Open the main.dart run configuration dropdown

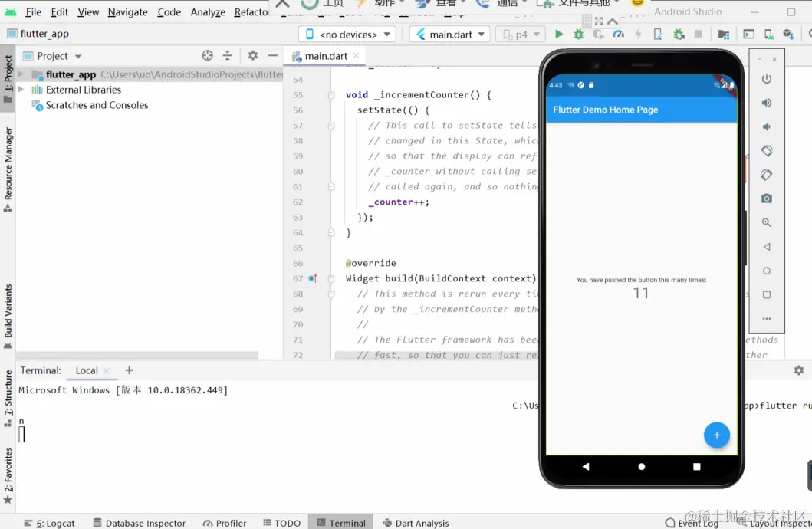click(450, 34)
